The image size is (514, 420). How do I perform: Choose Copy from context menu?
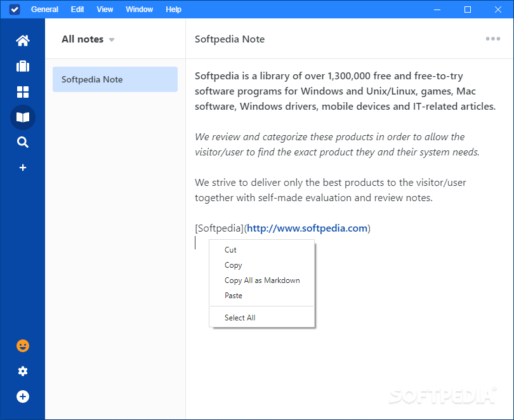tap(262, 265)
